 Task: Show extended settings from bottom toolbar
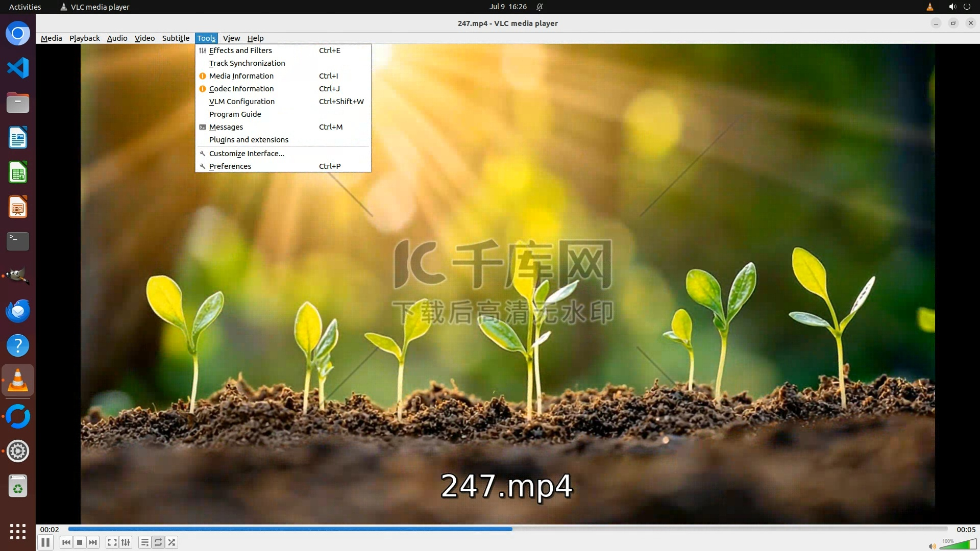click(x=126, y=542)
